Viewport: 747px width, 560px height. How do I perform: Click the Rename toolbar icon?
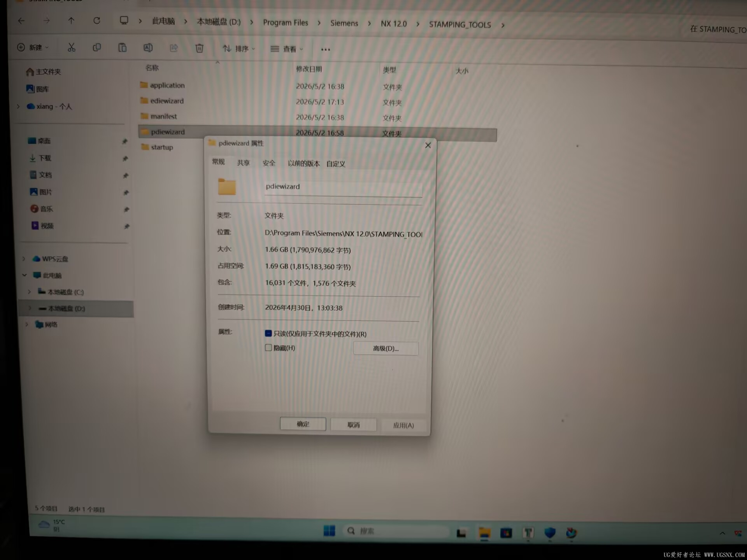148,48
